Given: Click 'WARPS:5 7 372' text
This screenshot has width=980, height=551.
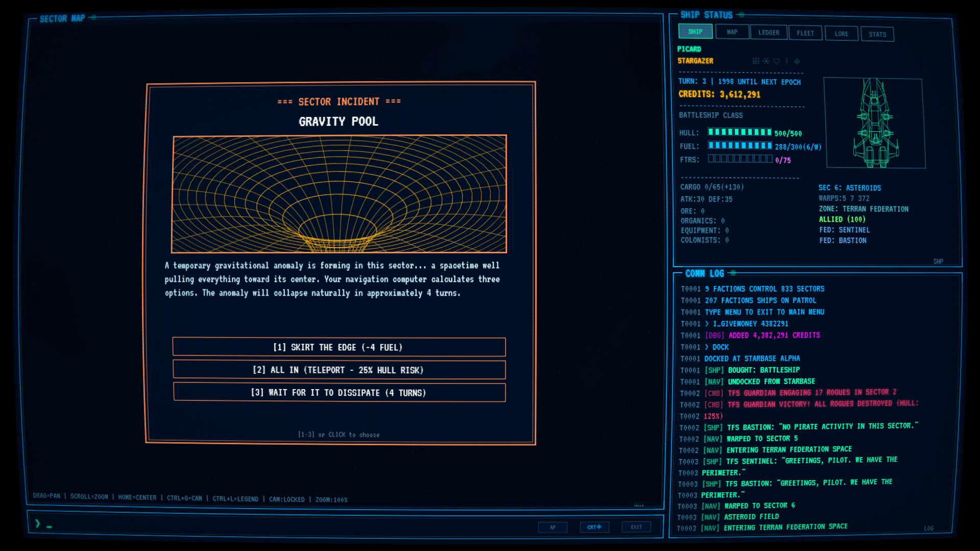Looking at the screenshot, I should point(844,198).
